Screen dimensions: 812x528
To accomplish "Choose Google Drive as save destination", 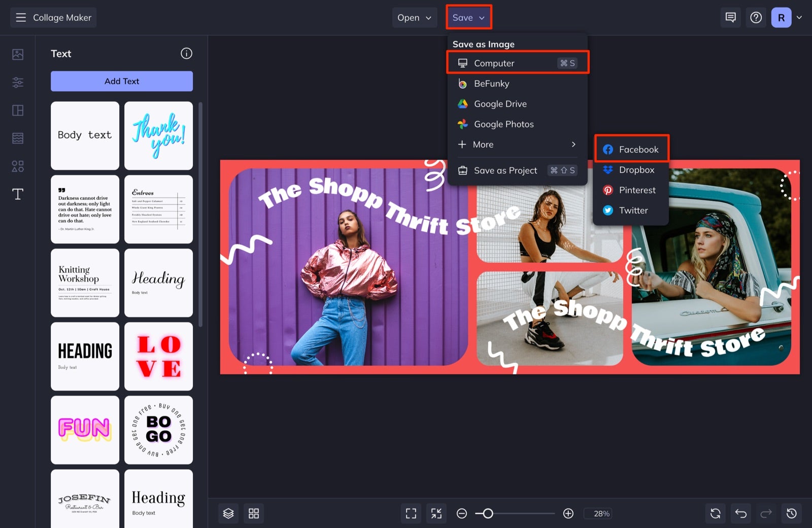I will pyautogui.click(x=500, y=103).
